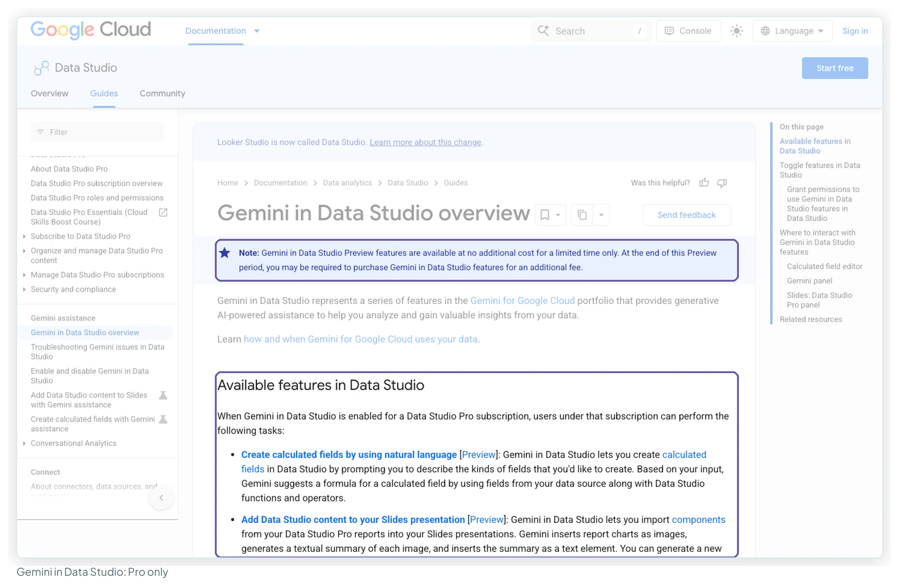Screen dimensions: 899x588
Task: Click Documentation breadcrumb
Action: pyautogui.click(x=280, y=183)
